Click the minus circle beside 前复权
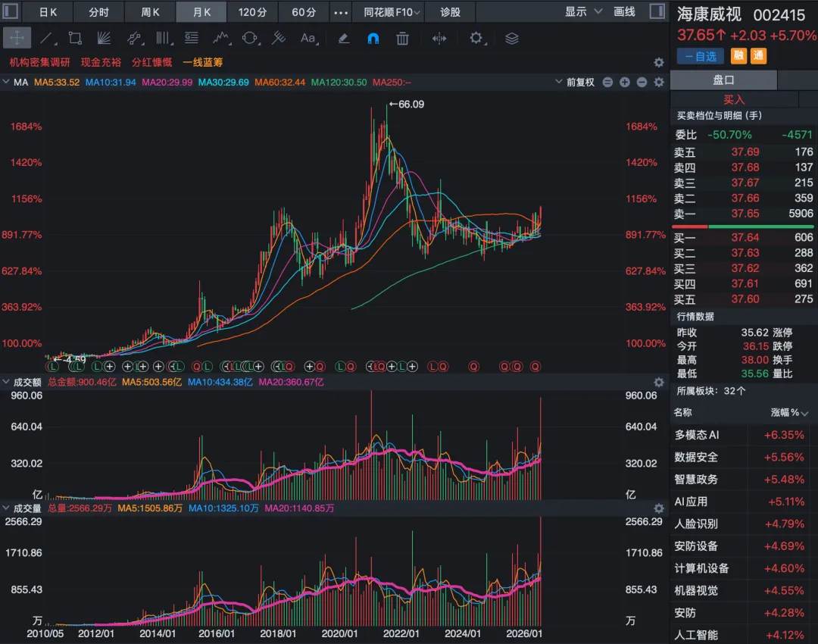 pos(642,82)
